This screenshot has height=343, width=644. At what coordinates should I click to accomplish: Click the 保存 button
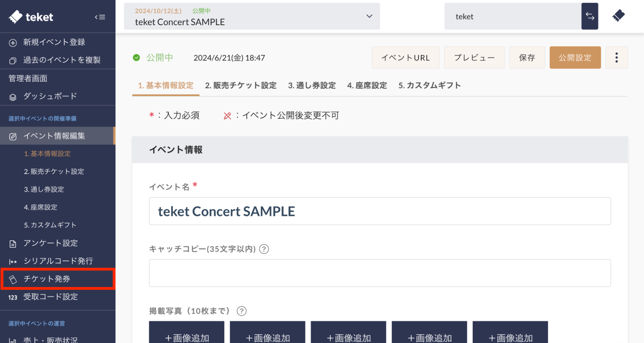click(x=527, y=57)
